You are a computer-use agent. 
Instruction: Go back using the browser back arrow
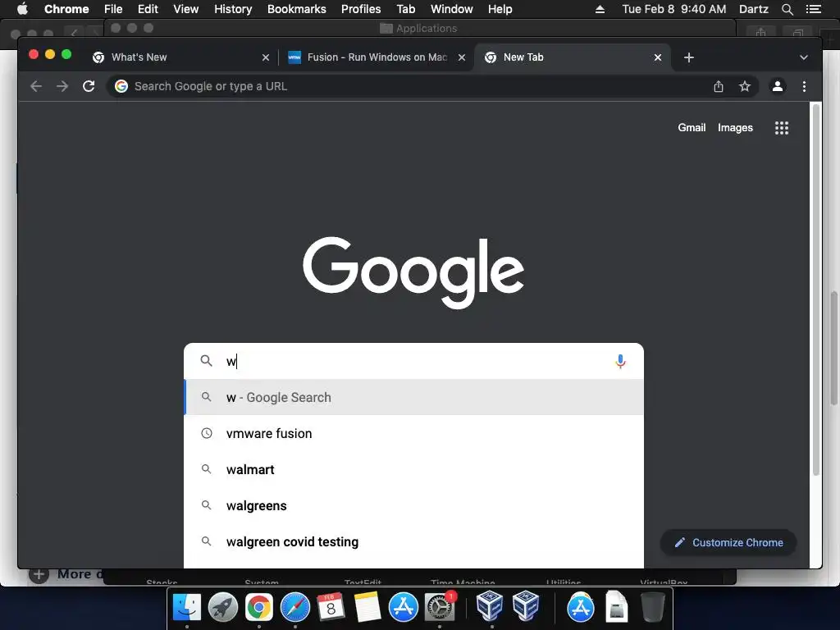pos(36,86)
